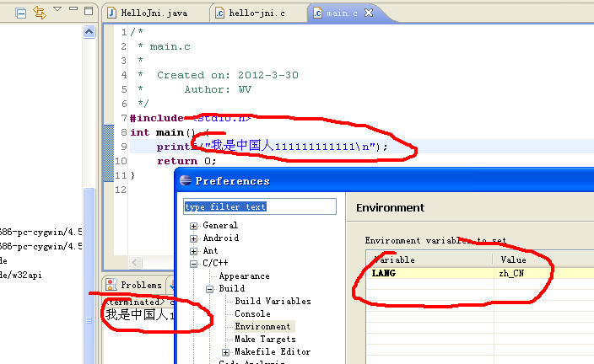Screen dimensions: 594x364
Task: Click the Eclipse icon in Preferences title bar
Action: click(186, 180)
